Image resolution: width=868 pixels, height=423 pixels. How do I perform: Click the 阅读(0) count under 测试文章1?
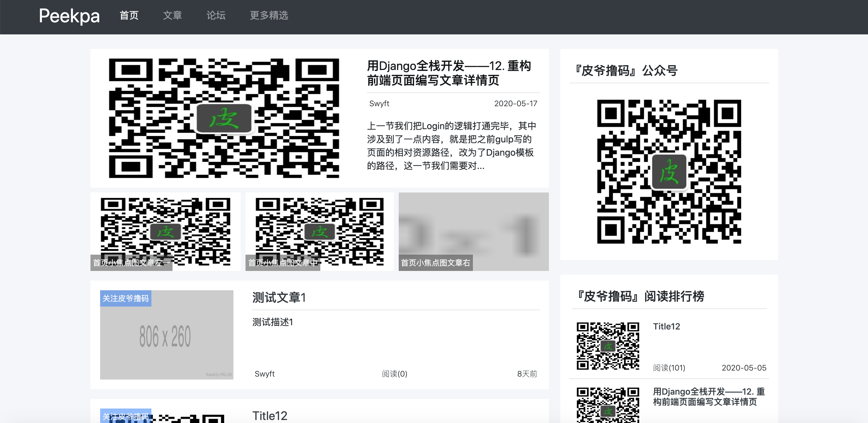pyautogui.click(x=394, y=374)
